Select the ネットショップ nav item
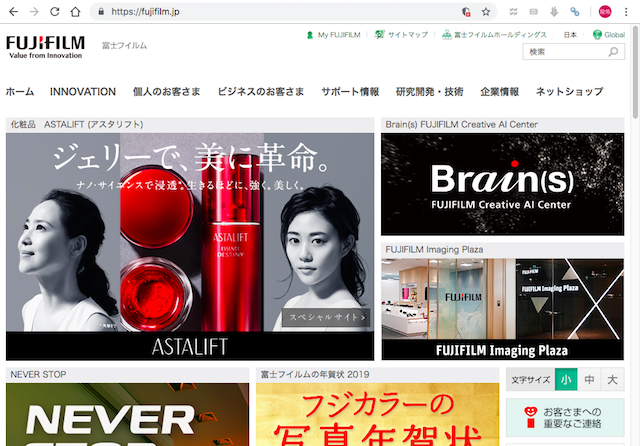Screen dimensions: 640x446 [x=569, y=92]
